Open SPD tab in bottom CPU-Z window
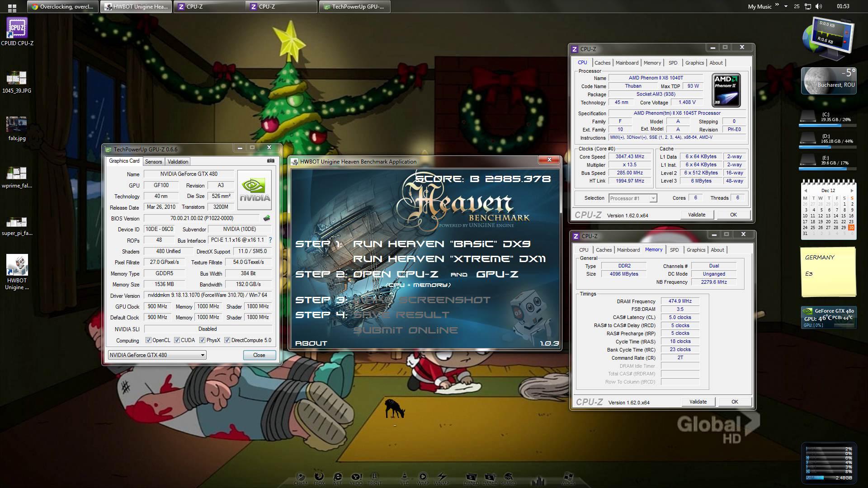 [x=674, y=250]
